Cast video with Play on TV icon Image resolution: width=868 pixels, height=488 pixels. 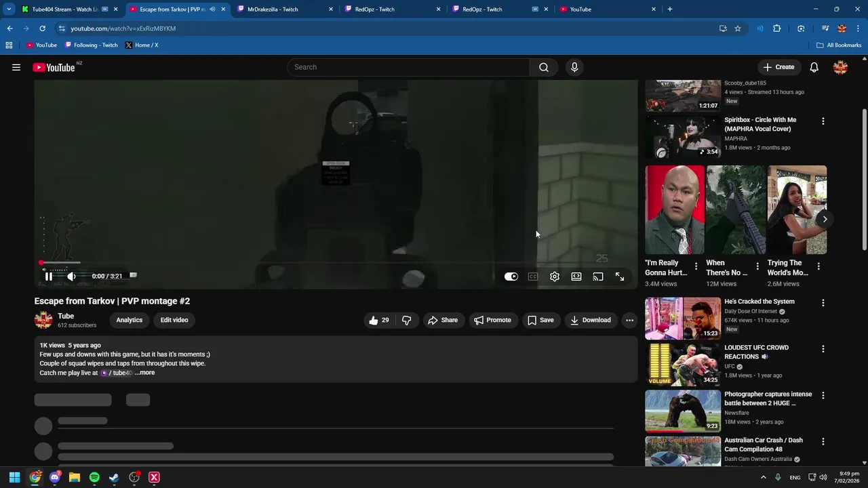598,277
